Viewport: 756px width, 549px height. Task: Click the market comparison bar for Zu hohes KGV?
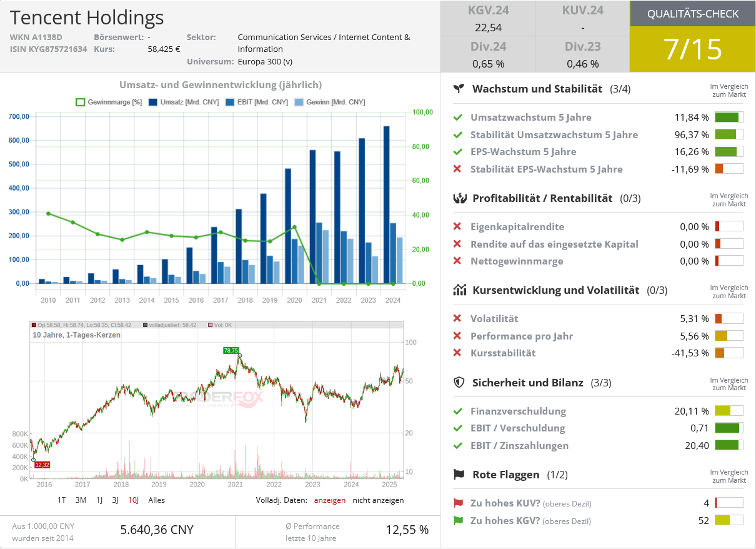point(729,520)
